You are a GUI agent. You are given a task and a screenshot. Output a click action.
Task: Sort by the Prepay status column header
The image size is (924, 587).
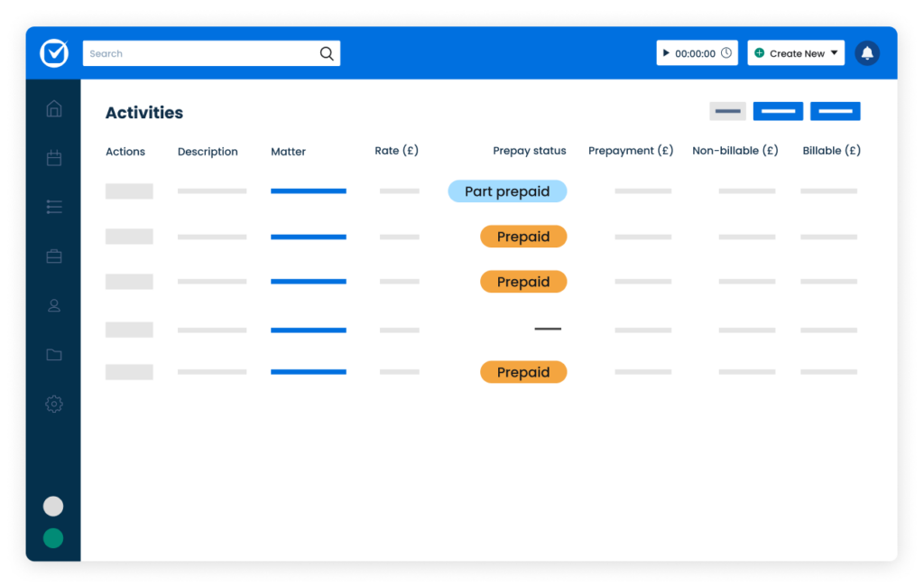530,151
